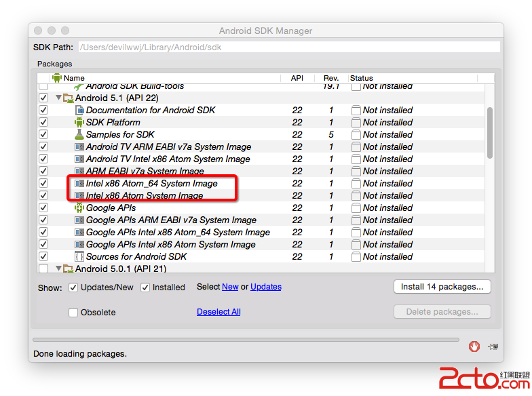Click the packages list vertical scrollbar
The width and height of the screenshot is (532, 396).
point(490,133)
